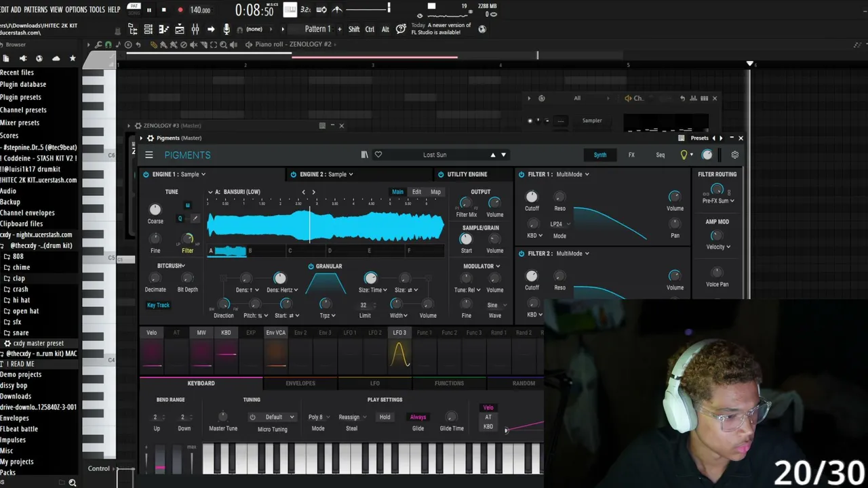Open Engine 1 Sample type dropdown
868x488 pixels.
coord(193,175)
